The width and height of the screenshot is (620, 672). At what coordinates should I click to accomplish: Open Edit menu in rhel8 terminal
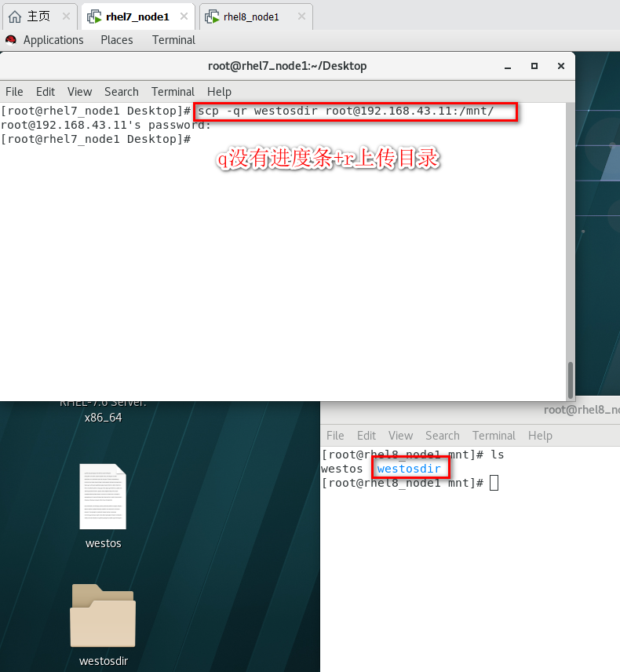coord(367,436)
